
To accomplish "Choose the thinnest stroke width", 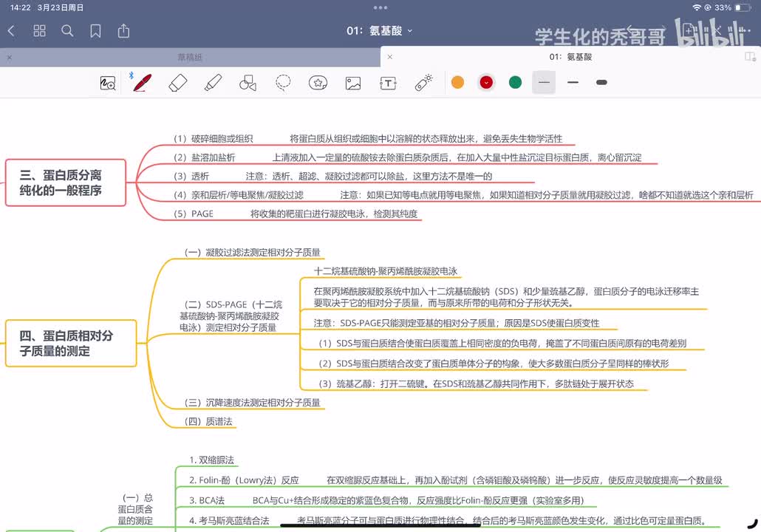I will point(544,83).
